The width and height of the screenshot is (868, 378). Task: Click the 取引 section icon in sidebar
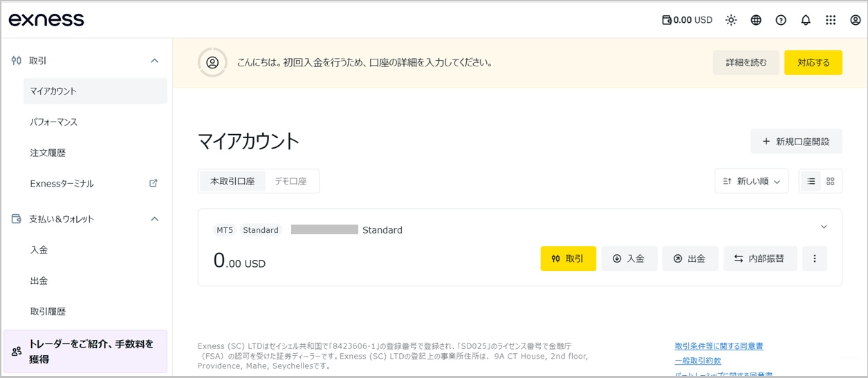17,61
